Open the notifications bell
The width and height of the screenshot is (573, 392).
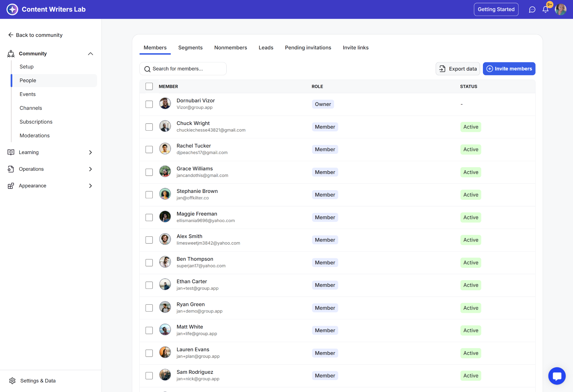pyautogui.click(x=545, y=10)
